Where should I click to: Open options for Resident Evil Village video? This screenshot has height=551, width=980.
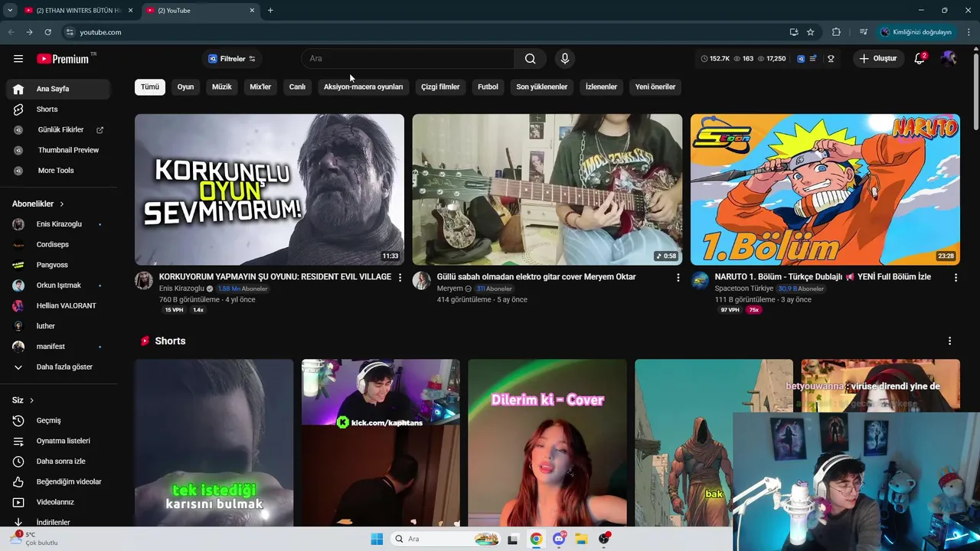(x=400, y=277)
